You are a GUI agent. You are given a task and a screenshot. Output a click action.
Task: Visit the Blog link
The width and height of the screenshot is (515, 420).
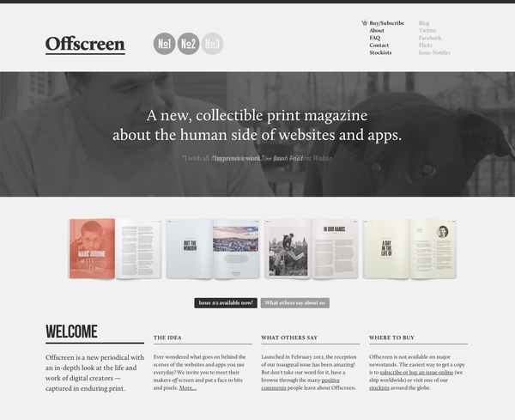(424, 23)
